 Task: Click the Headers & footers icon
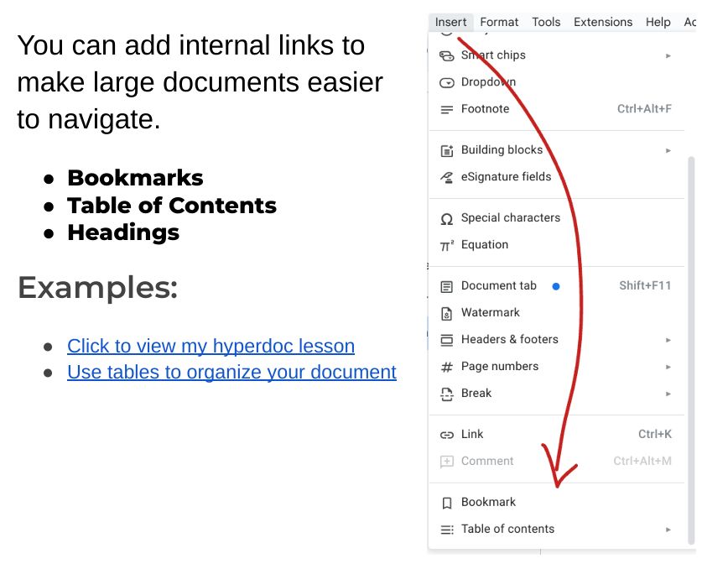tap(447, 341)
